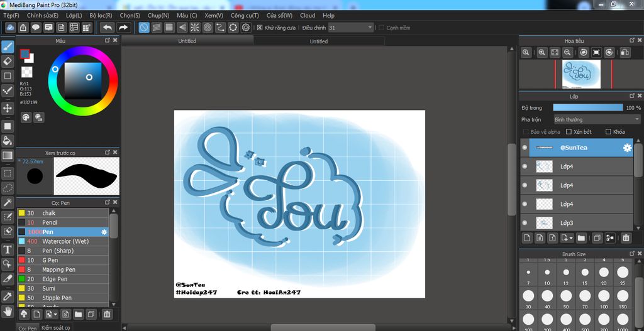Delete layer with the Layer panel trash icon
644x331 pixels.
coord(626,237)
